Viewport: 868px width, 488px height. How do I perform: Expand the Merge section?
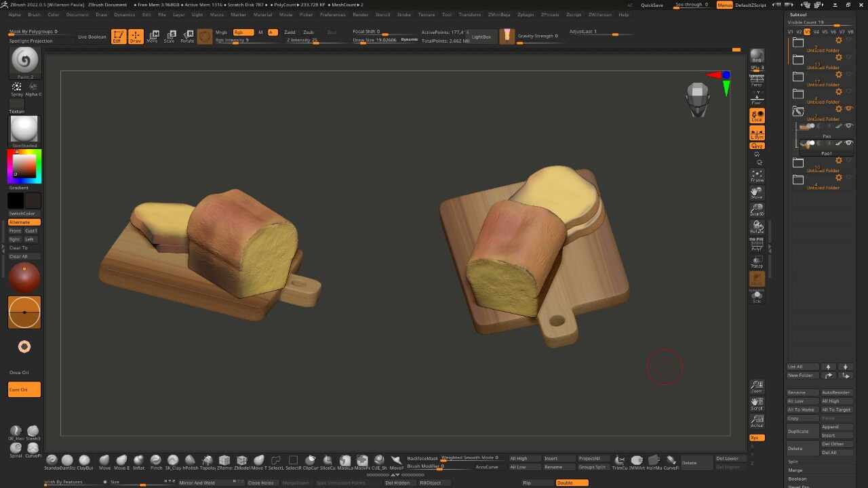(795, 470)
